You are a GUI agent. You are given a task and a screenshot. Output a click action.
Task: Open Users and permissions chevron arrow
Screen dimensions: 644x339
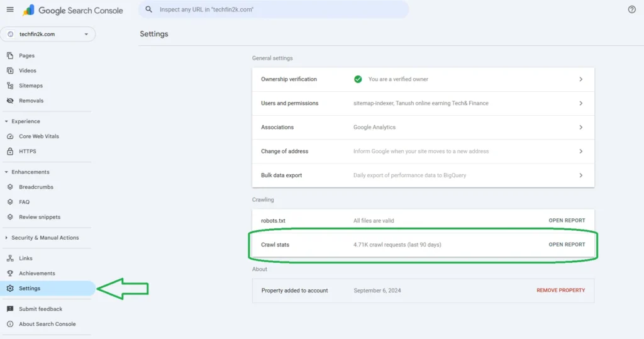coord(580,103)
